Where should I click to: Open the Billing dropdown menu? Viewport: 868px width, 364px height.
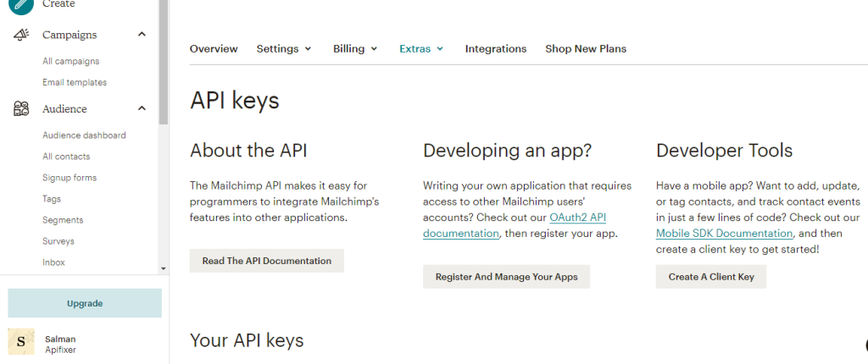click(355, 49)
